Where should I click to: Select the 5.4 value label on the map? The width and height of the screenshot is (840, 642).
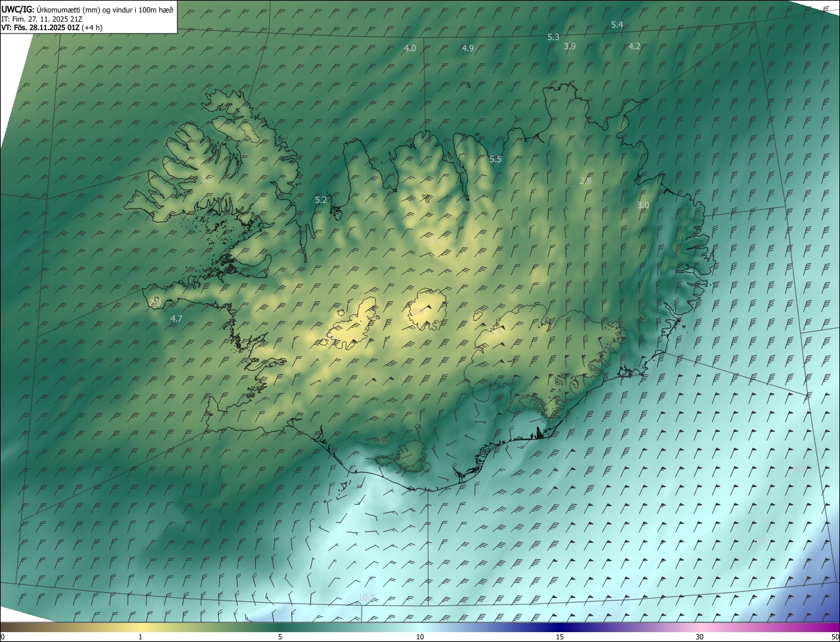pyautogui.click(x=617, y=25)
